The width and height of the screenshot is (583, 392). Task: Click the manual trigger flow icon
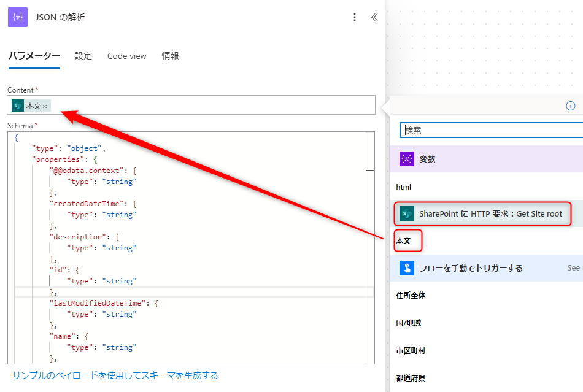pos(407,268)
